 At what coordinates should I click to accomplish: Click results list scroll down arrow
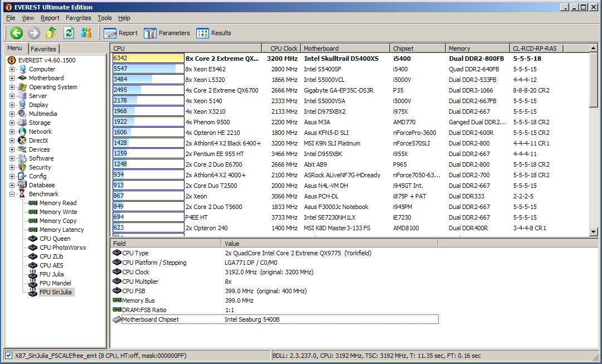[593, 232]
